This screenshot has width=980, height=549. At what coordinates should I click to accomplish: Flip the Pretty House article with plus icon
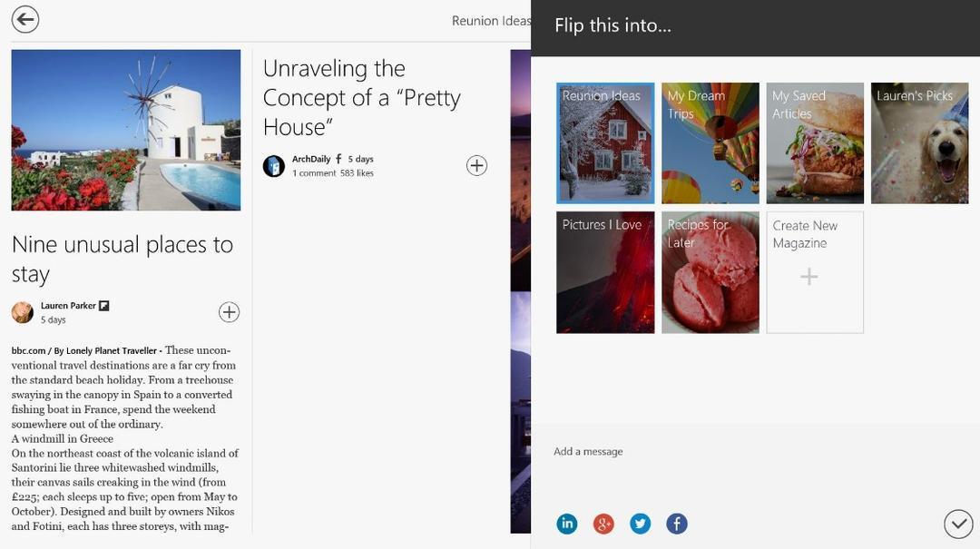tap(477, 166)
